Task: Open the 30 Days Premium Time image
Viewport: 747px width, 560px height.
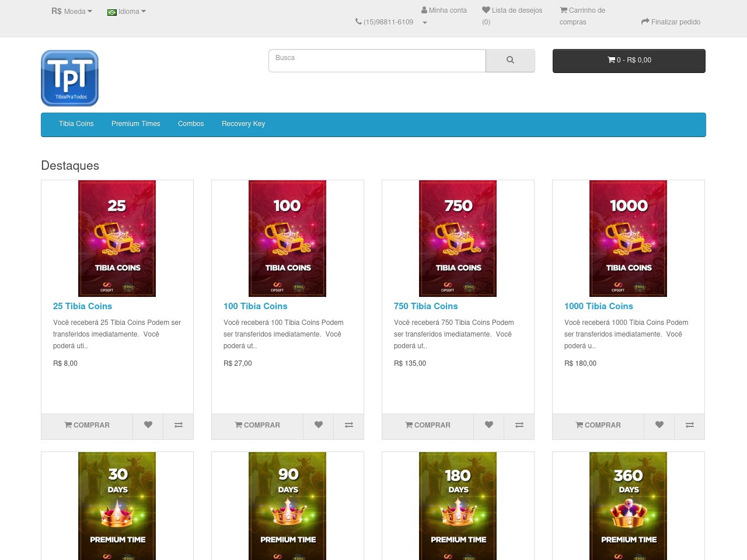Action: tap(117, 506)
